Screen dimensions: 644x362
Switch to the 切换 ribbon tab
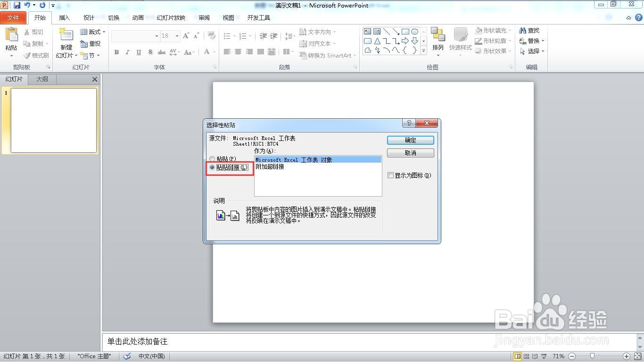tap(114, 18)
